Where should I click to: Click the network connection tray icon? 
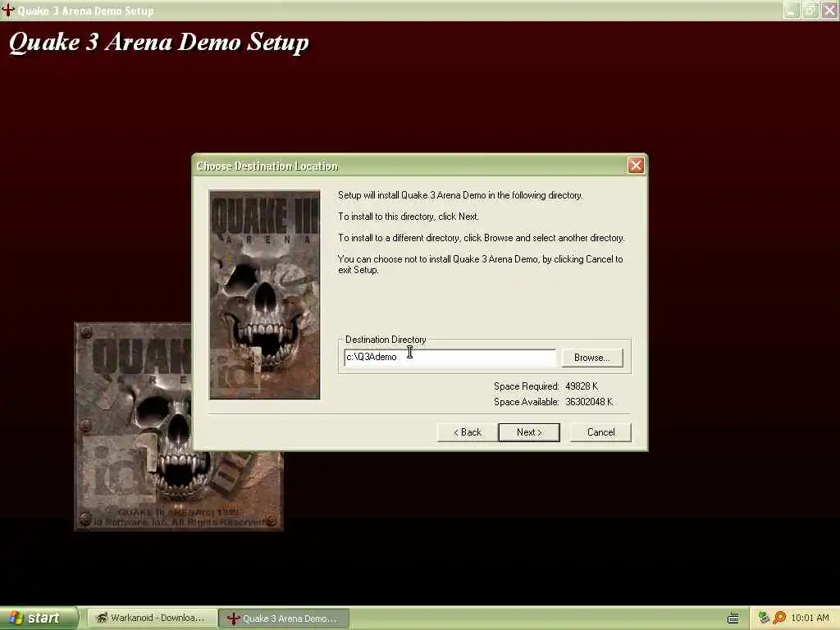[x=764, y=618]
